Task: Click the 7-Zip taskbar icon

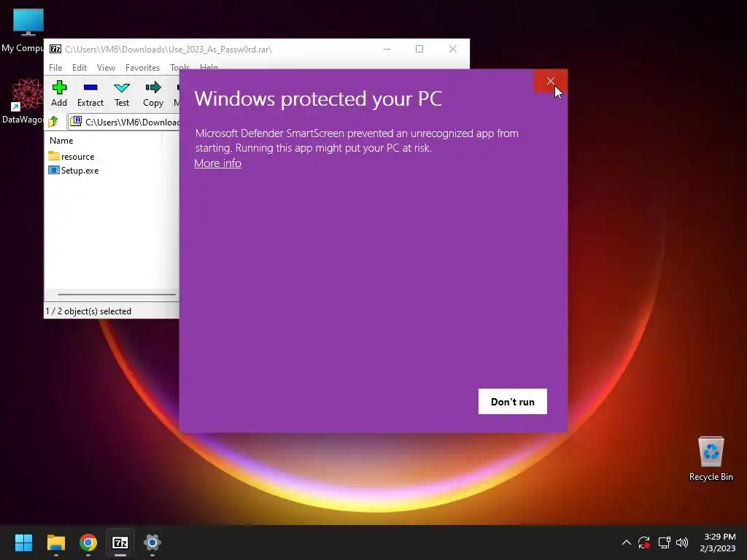Action: click(120, 542)
